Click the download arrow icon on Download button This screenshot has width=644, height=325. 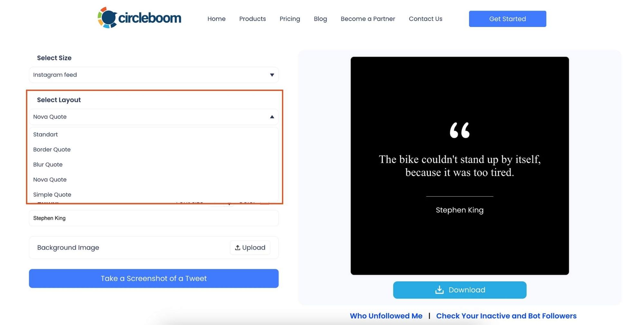tap(439, 290)
